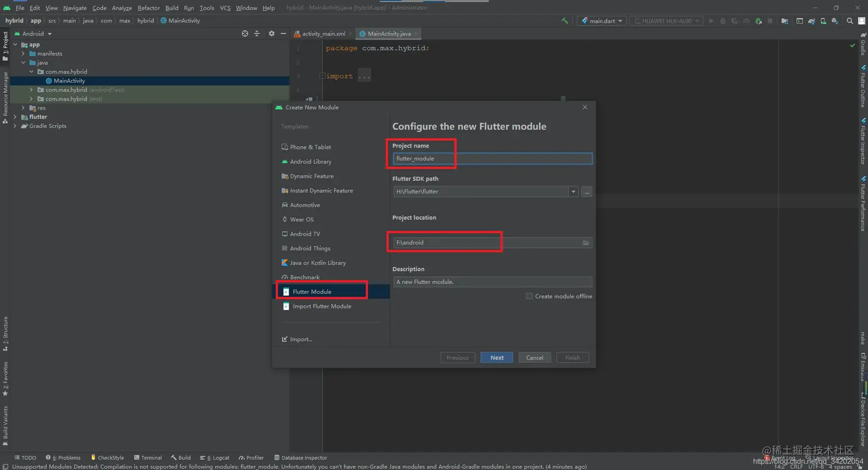This screenshot has width=868, height=470.
Task: Expand the res folder
Action: coord(24,108)
